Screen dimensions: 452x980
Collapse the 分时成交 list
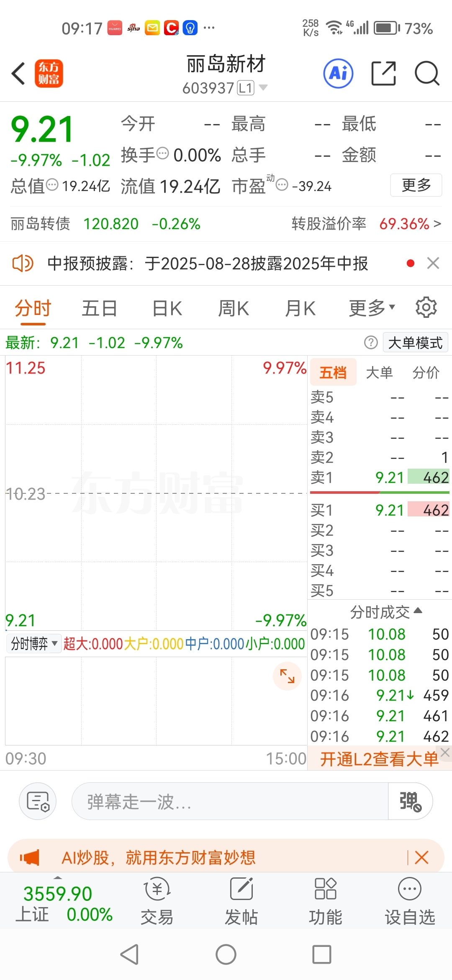point(386,612)
